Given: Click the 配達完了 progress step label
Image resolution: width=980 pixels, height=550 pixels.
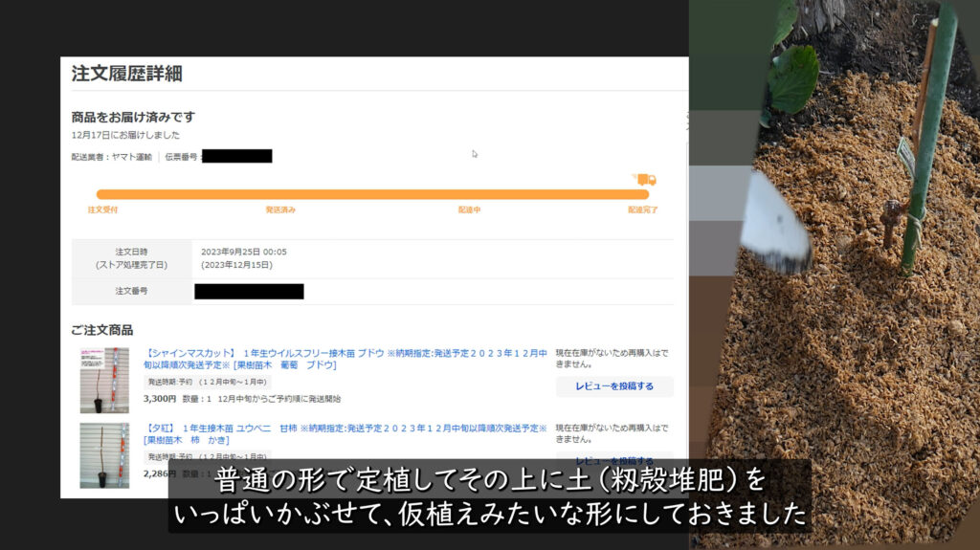Looking at the screenshot, I should tap(642, 209).
